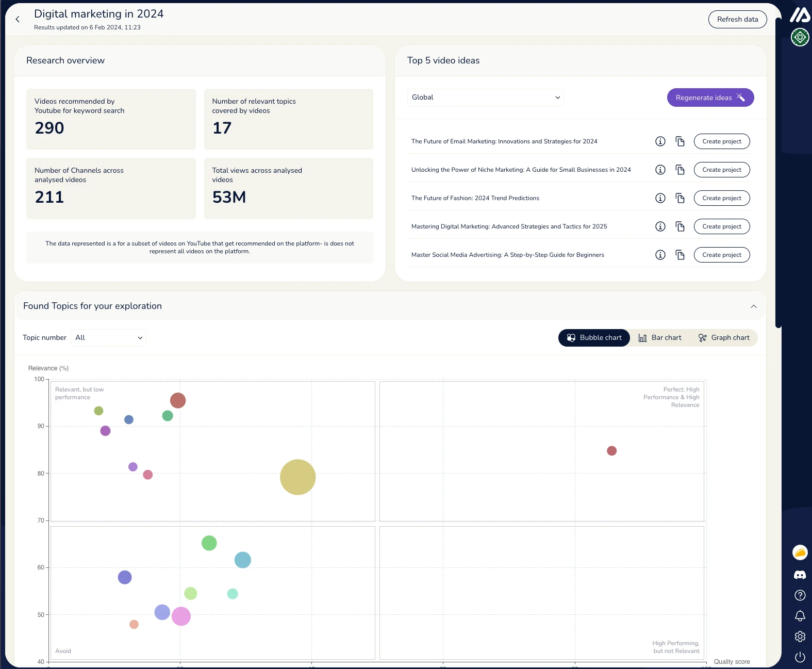812x669 pixels.
Task: Click the large yellow bubble in the chart
Action: tap(297, 477)
